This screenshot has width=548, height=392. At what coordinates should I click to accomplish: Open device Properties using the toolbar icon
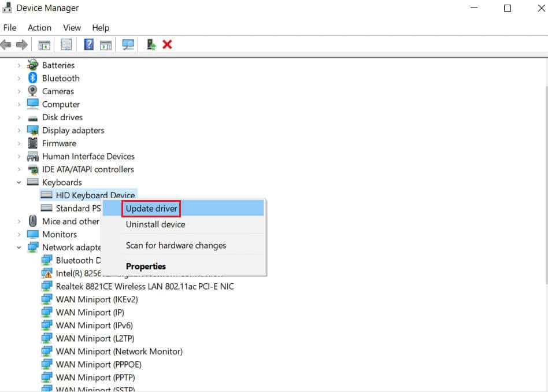tap(66, 45)
